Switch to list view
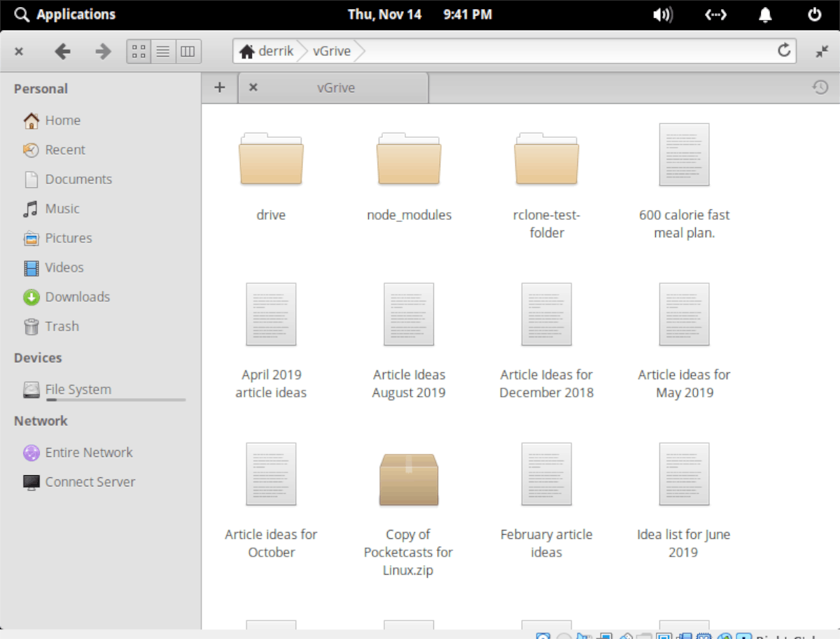This screenshot has height=639, width=840. coord(162,51)
